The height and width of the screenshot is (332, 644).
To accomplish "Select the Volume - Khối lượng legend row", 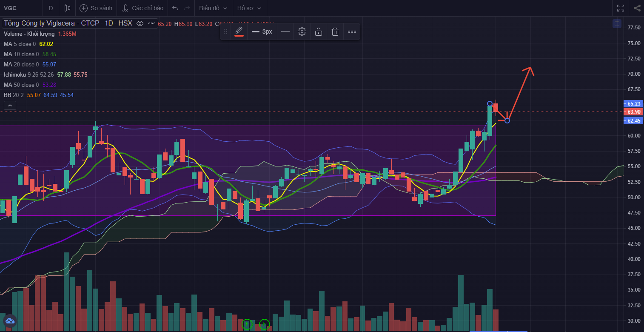I will coord(29,34).
